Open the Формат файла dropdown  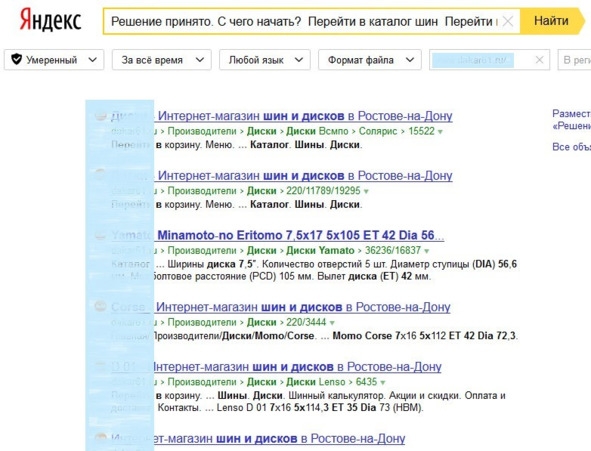[x=370, y=60]
